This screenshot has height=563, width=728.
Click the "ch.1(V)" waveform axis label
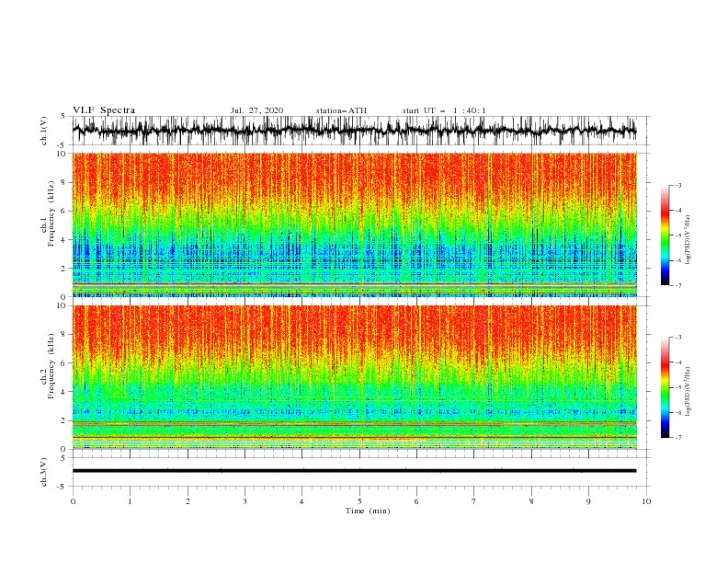44,131
